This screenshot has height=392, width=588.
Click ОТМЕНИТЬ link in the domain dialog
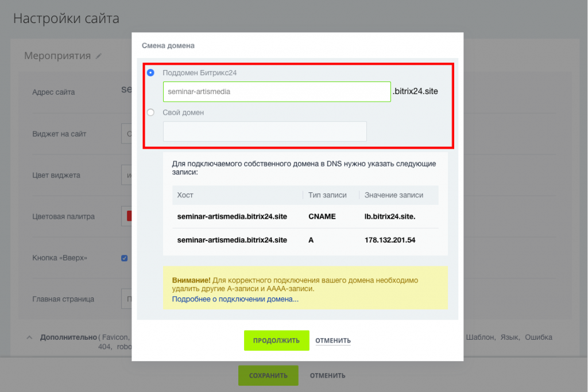click(x=333, y=341)
